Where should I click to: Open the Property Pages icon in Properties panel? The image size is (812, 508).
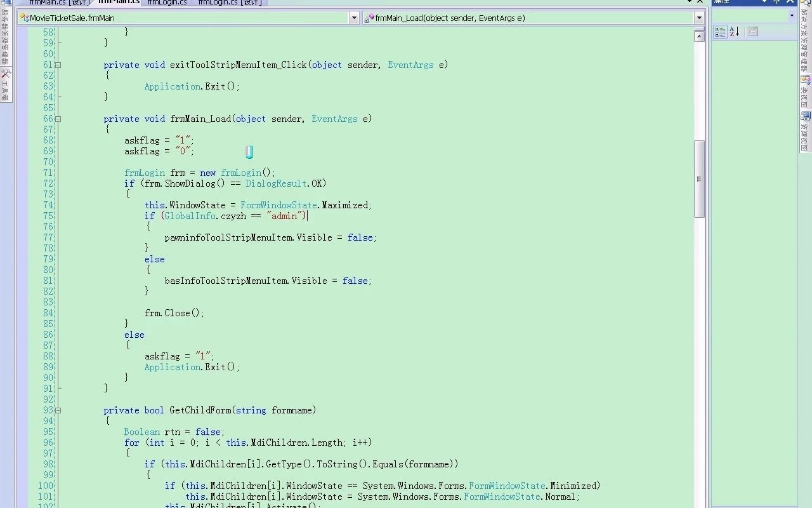(753, 32)
